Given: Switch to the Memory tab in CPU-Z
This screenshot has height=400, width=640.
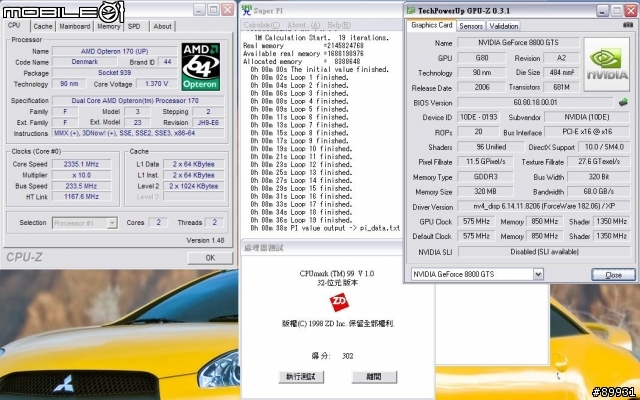Looking at the screenshot, I should (x=109, y=26).
